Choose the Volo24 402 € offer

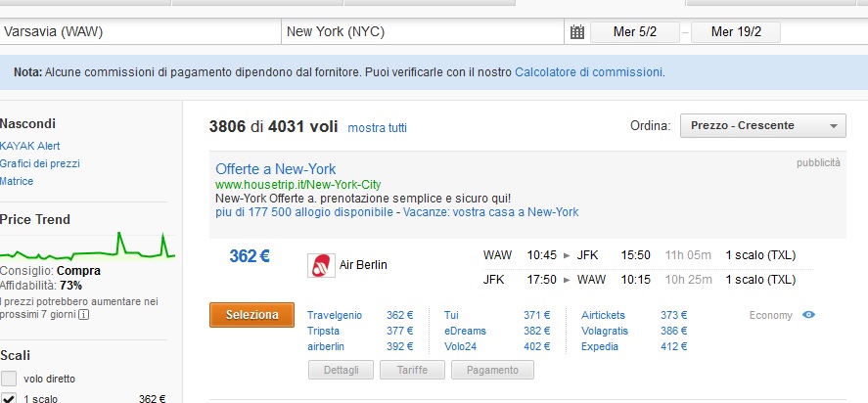[496, 346]
